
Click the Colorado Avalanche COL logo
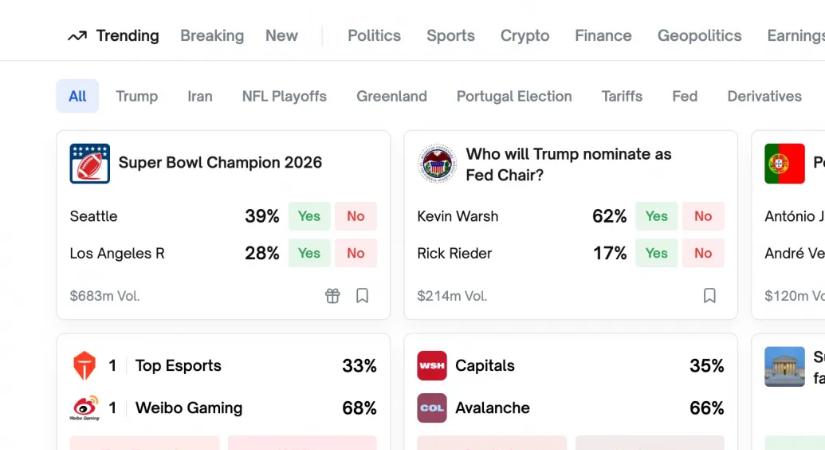pyautogui.click(x=432, y=408)
